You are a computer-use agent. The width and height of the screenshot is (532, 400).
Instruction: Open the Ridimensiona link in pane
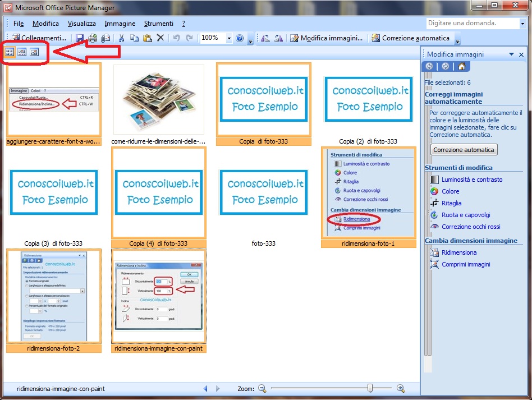tap(458, 252)
